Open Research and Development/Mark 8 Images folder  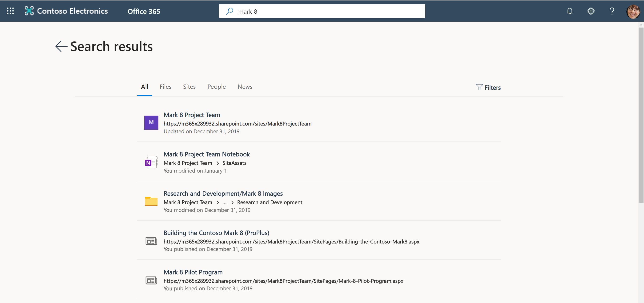click(x=223, y=194)
